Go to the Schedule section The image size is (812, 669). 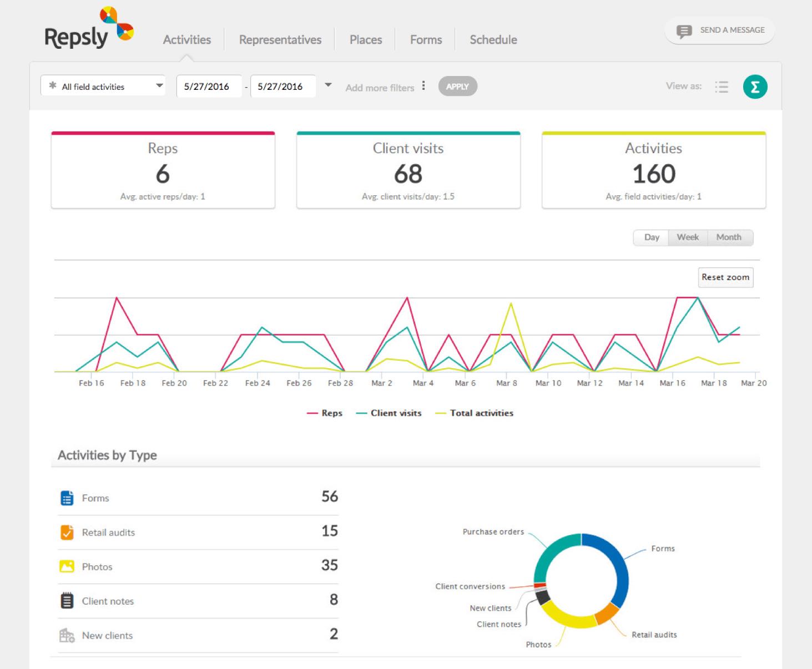tap(493, 39)
